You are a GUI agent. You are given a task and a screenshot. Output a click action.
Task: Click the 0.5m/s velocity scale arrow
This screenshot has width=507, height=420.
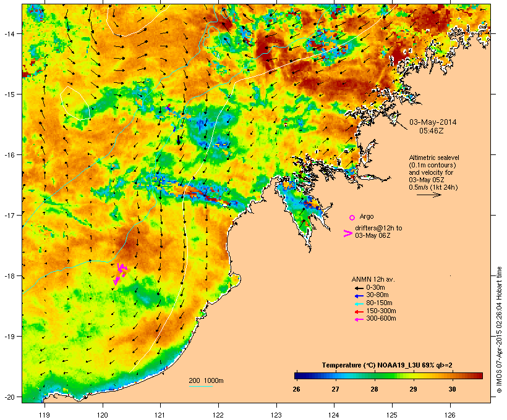click(428, 195)
